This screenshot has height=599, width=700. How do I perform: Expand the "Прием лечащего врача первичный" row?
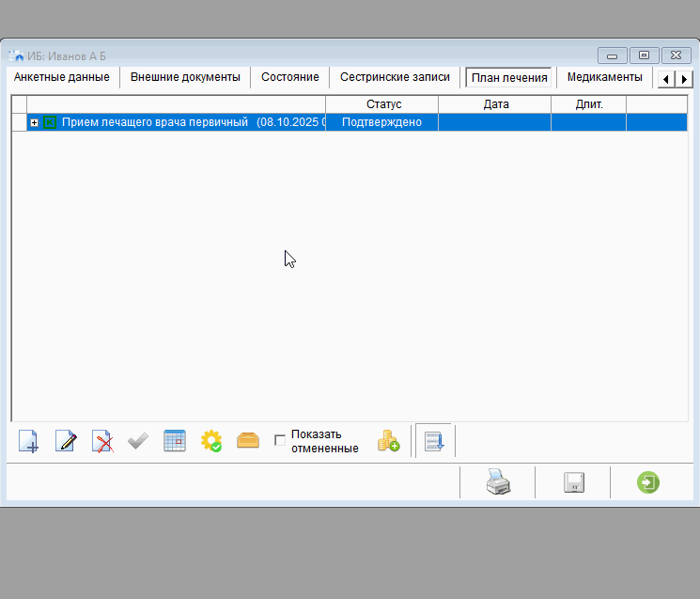pos(35,122)
